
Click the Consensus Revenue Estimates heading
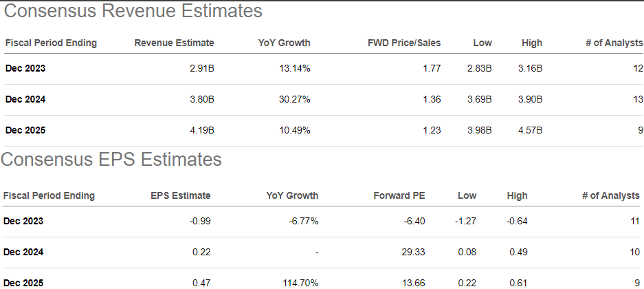point(133,12)
